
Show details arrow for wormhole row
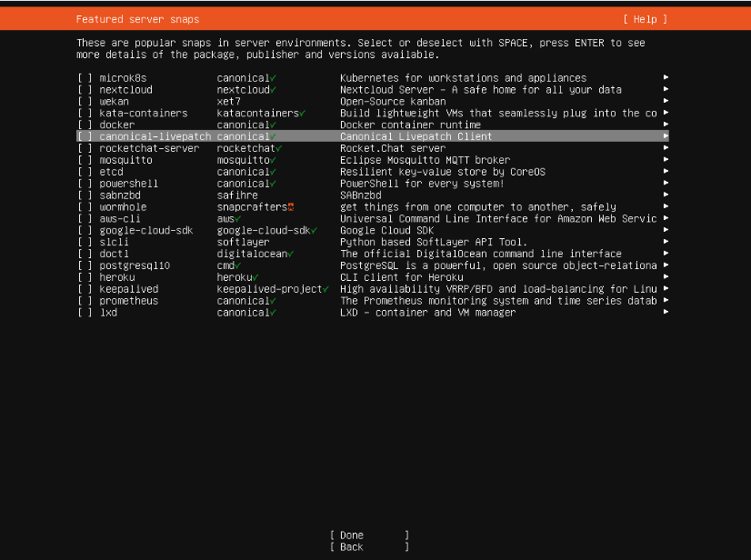click(x=666, y=206)
